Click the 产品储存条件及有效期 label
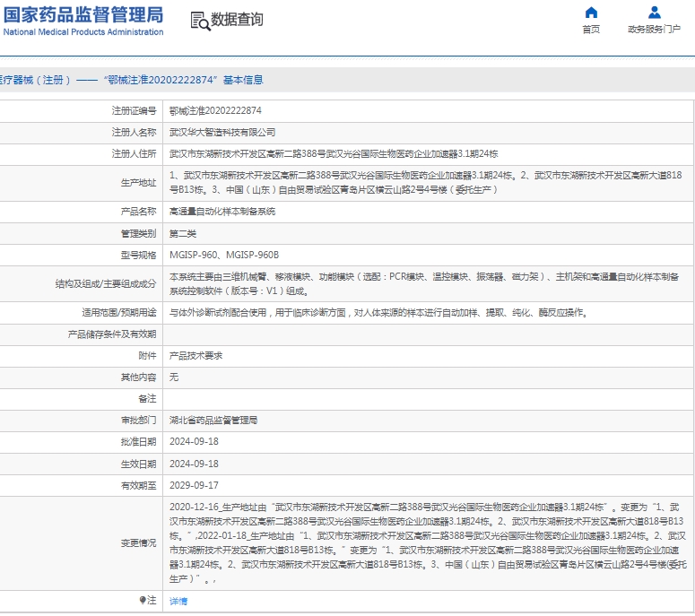Screen dimensions: 695x616 pos(112,334)
